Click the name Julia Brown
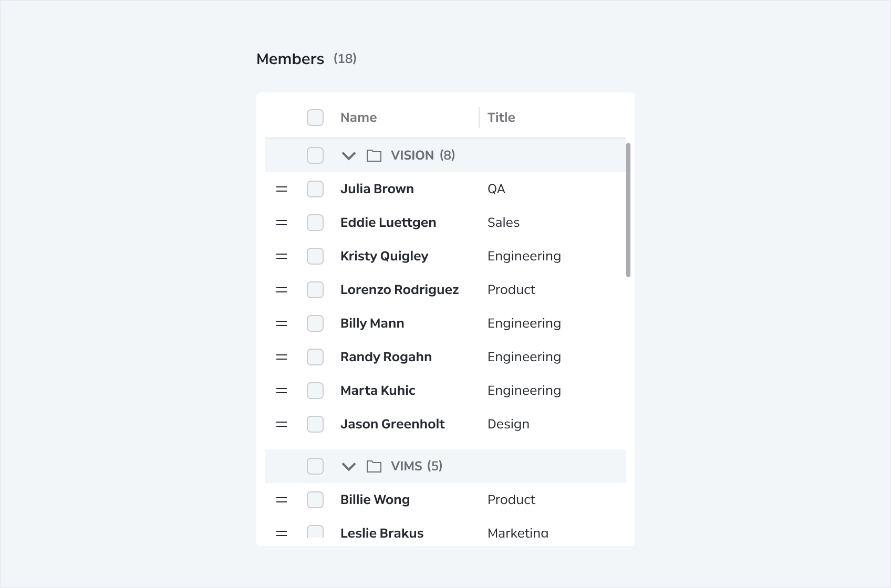 (377, 189)
